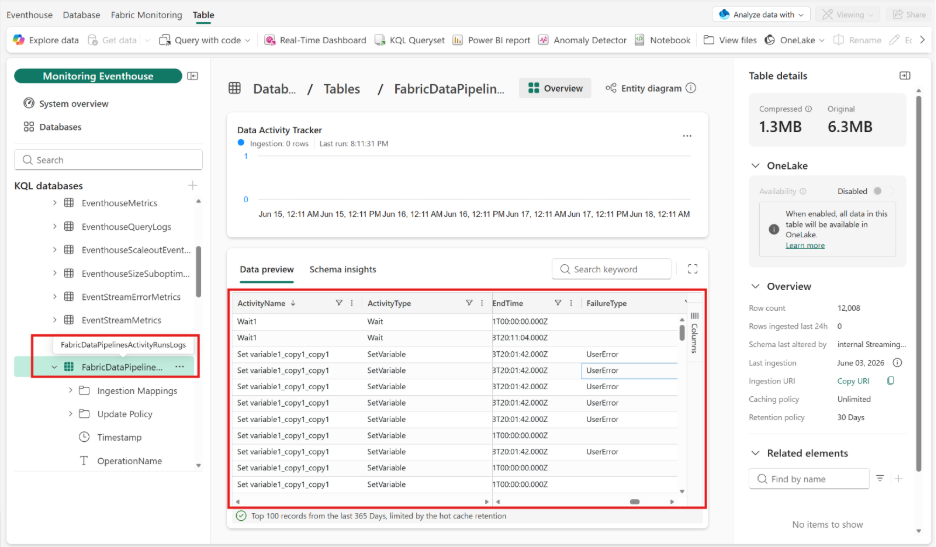This screenshot has width=936, height=547.
Task: Click the Learn more link
Action: tap(805, 245)
